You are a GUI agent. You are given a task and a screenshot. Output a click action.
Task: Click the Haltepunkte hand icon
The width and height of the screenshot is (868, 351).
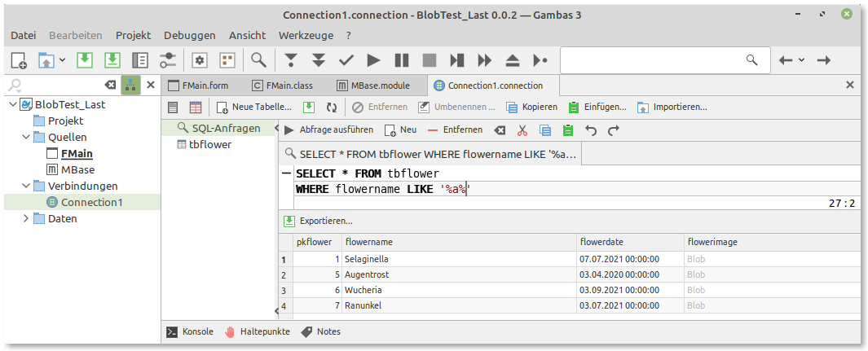pos(230,331)
